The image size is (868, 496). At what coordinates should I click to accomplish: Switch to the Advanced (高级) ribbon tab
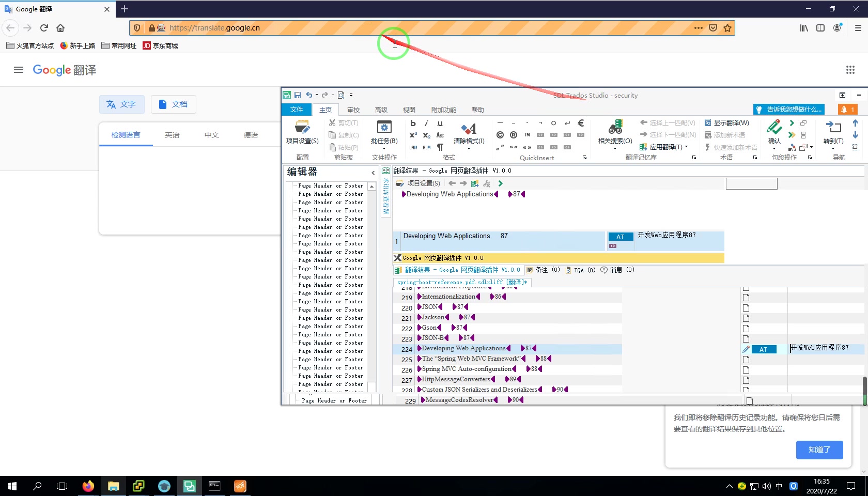[x=381, y=110]
